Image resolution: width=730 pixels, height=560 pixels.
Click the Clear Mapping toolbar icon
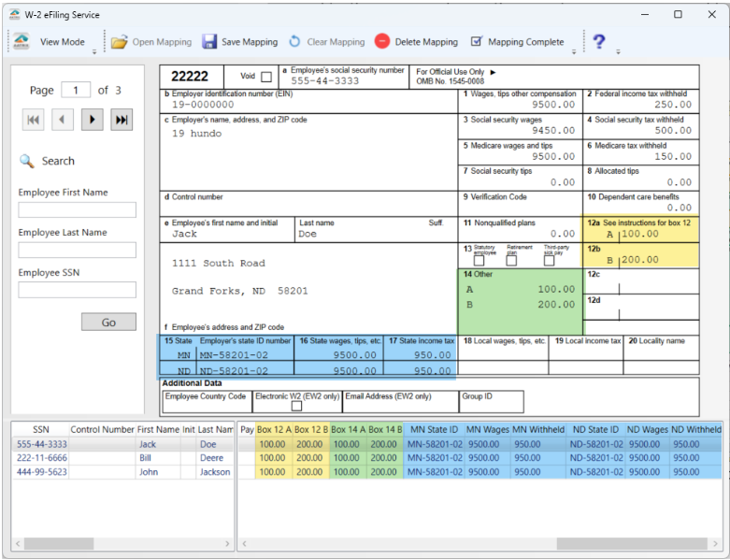[x=294, y=42]
